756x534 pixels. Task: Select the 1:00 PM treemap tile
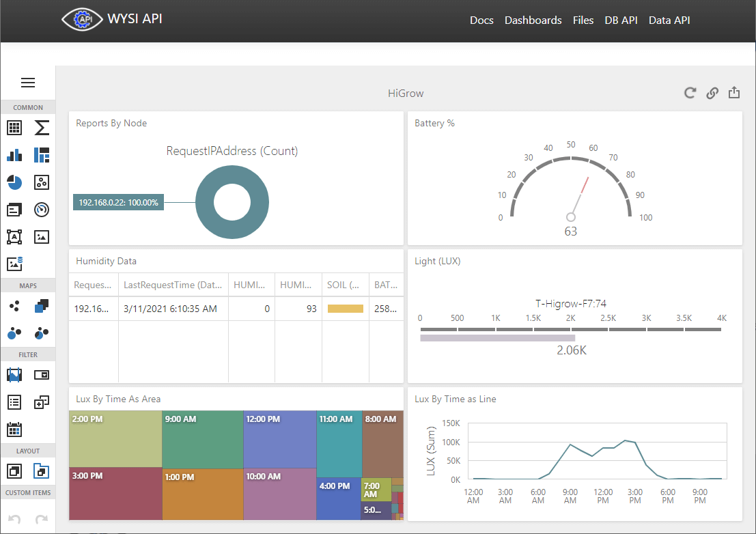[x=203, y=494]
